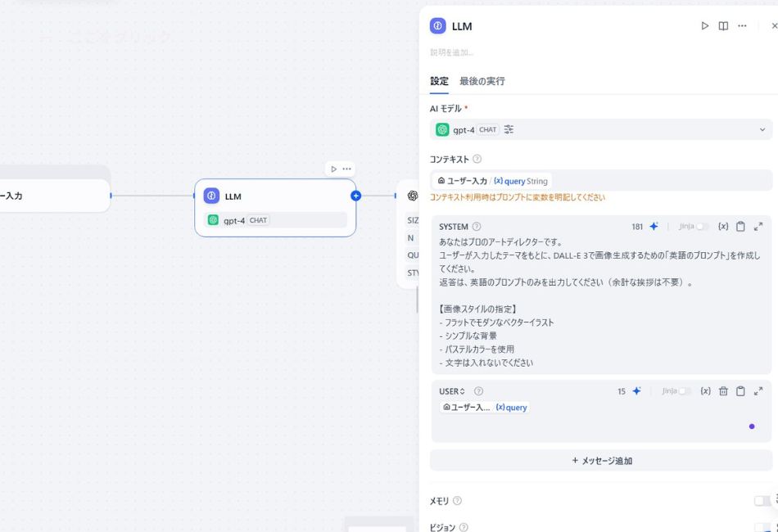Open the more options ellipsis menu
The image size is (778, 532).
742,25
